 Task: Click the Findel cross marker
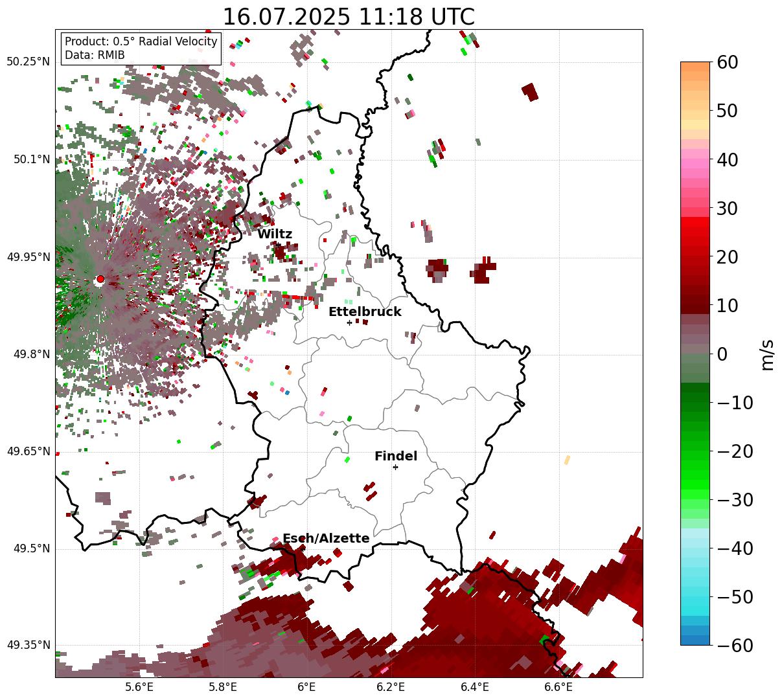tap(395, 467)
